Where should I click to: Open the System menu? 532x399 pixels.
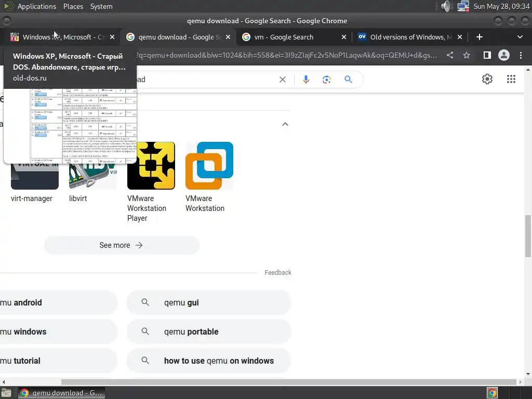click(x=101, y=6)
